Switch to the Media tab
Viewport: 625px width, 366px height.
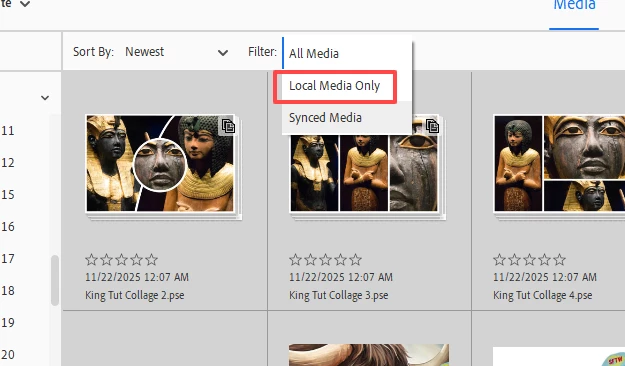click(574, 6)
